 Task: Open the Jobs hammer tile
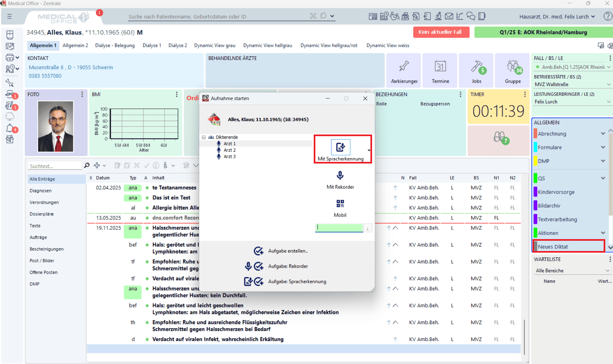(476, 70)
